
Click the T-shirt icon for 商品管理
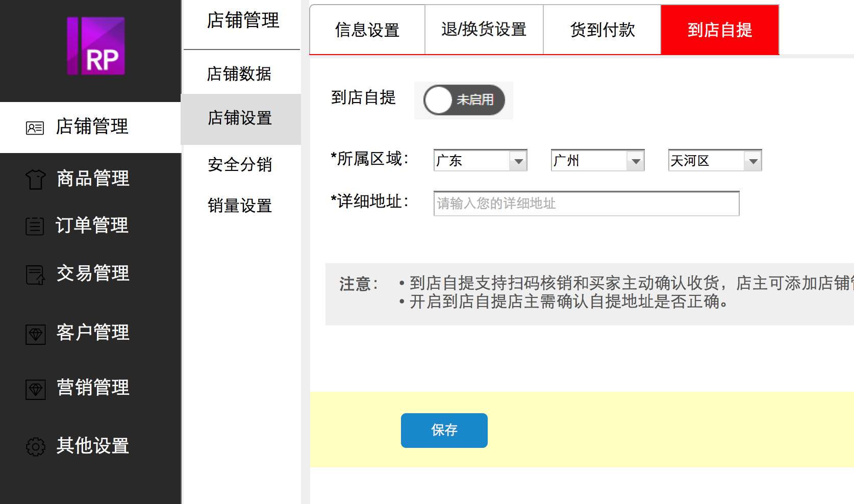(35, 179)
